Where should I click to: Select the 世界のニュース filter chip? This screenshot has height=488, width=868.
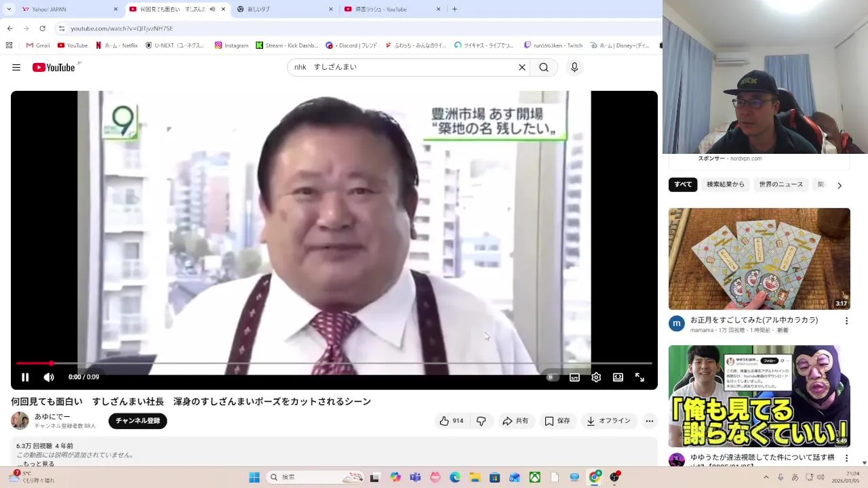781,184
